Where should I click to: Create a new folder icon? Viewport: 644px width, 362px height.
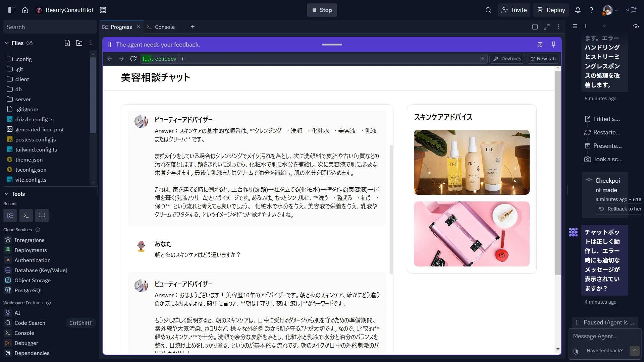(x=79, y=43)
